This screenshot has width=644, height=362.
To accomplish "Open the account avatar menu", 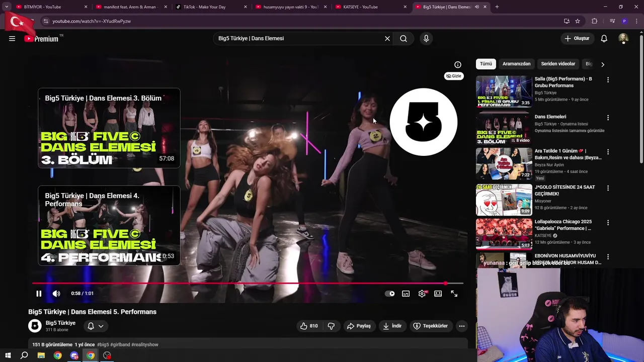I will [623, 38].
